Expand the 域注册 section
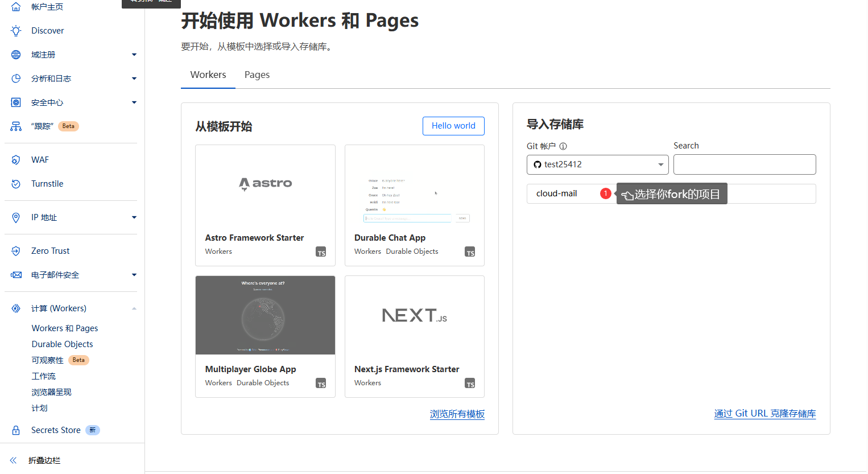868x474 pixels. (134, 54)
